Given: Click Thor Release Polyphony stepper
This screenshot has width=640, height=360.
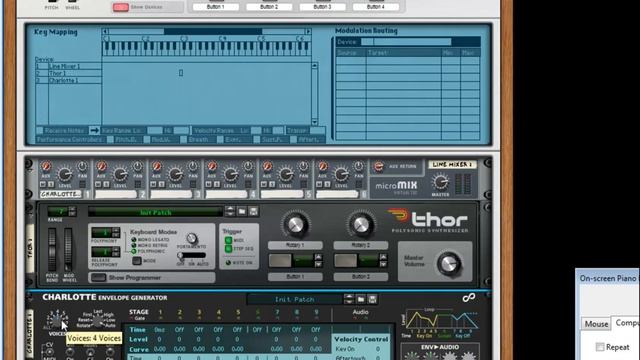Looking at the screenshot, I should (x=116, y=252).
